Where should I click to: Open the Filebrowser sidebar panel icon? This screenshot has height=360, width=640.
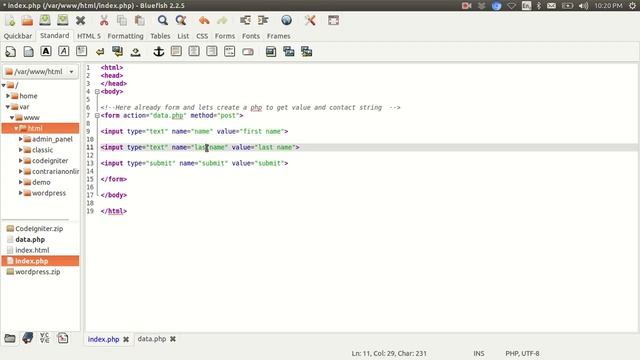[10, 338]
